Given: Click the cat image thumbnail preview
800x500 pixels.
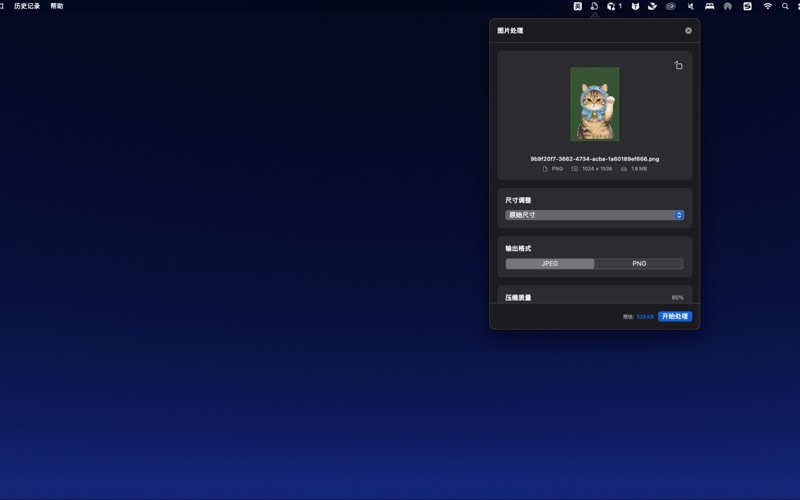Looking at the screenshot, I should pyautogui.click(x=594, y=104).
